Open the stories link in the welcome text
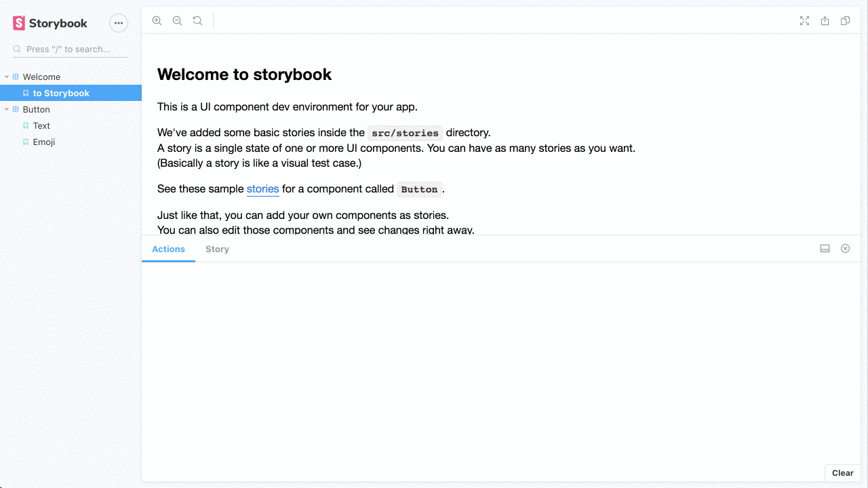This screenshot has height=488, width=868. (262, 188)
